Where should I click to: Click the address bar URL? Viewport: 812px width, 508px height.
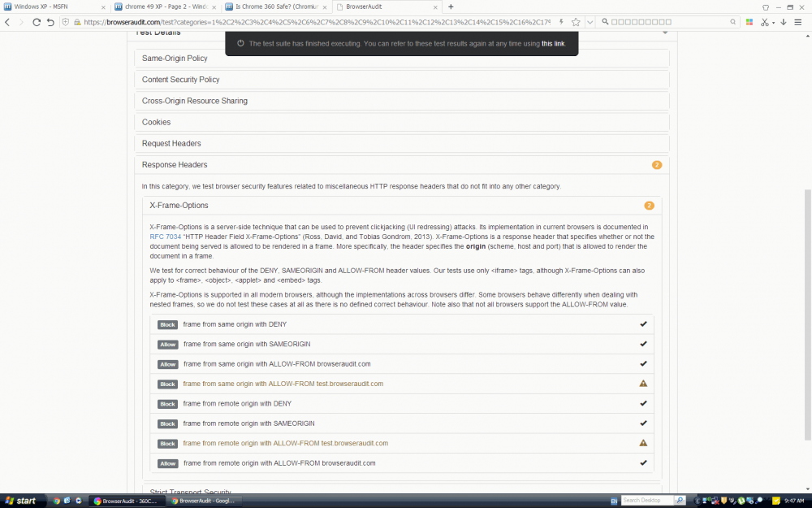(317, 22)
